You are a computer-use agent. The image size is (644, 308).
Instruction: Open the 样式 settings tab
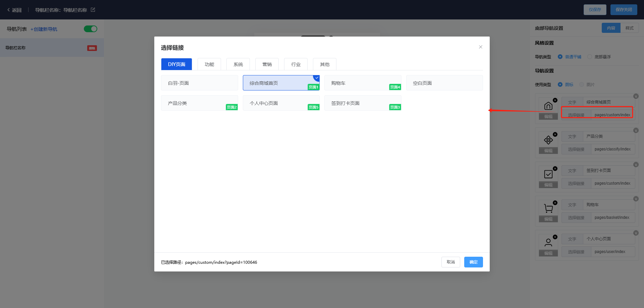tap(629, 28)
